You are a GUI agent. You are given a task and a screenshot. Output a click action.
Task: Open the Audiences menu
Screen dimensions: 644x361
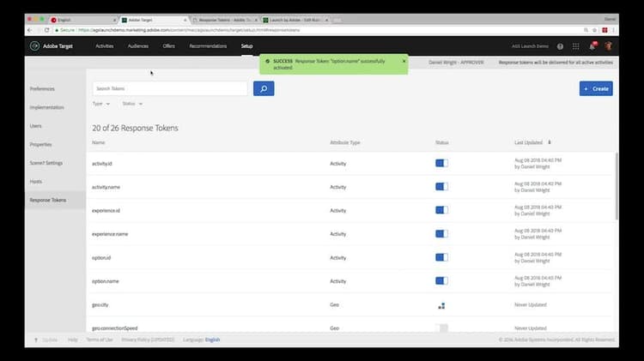(137, 46)
